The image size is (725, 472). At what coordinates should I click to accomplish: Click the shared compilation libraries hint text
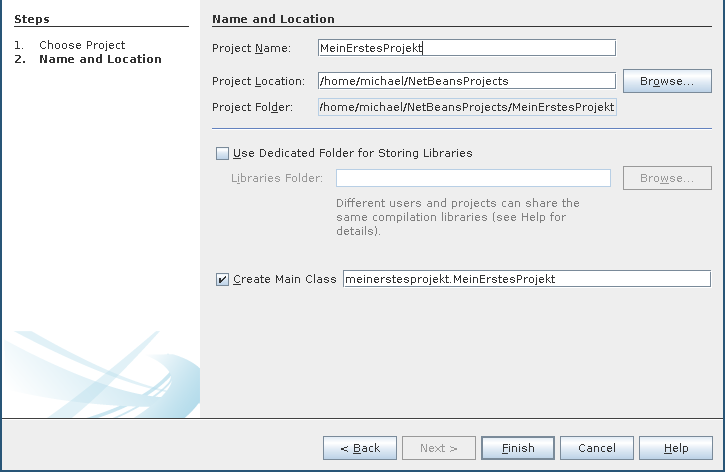click(457, 217)
